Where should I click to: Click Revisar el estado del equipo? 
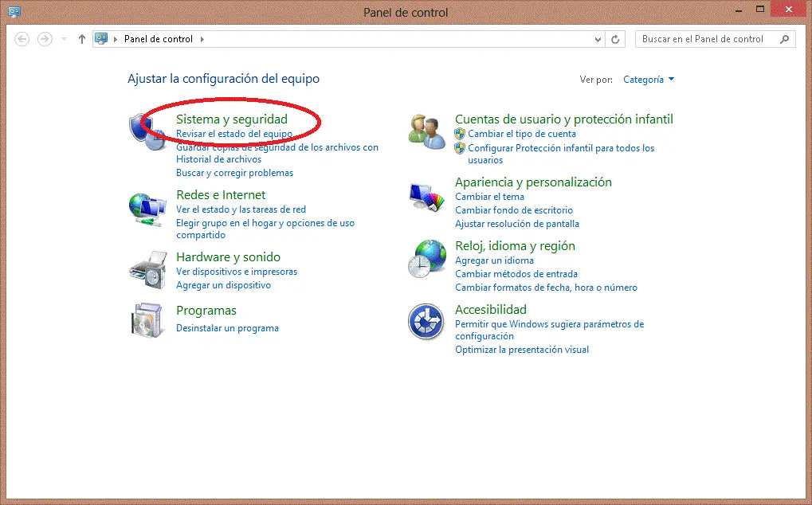pos(234,134)
